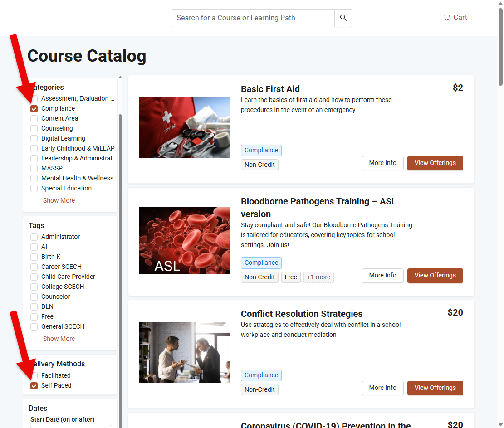
Task: View Offerings for Conflict Resolution Strategies
Action: tap(435, 388)
